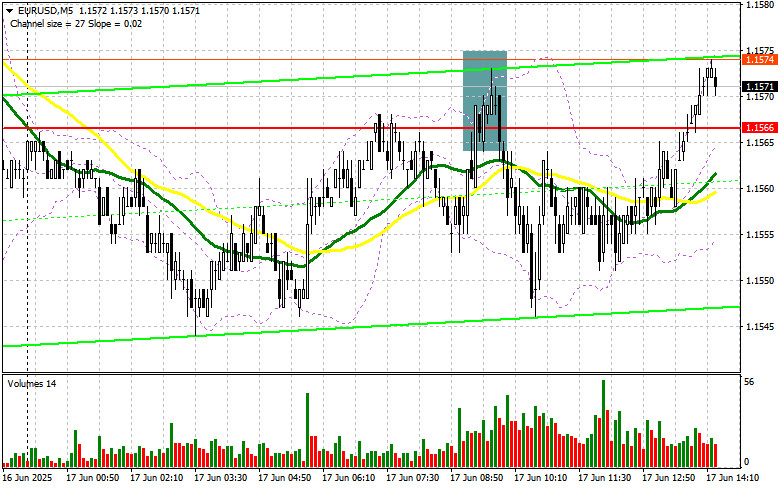Click the '17 Jun 14:10' time label
Image resolution: width=781 pixels, height=489 pixels.
point(732,478)
